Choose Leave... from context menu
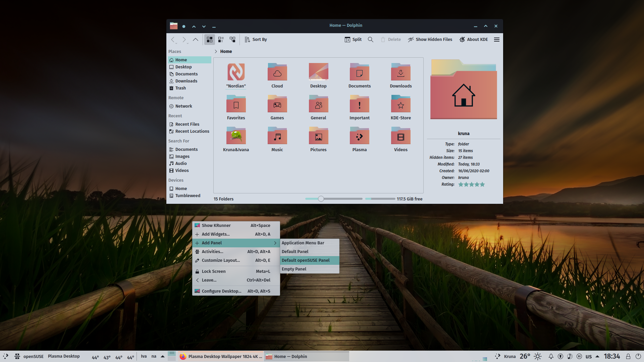The width and height of the screenshot is (644, 362). [236, 280]
